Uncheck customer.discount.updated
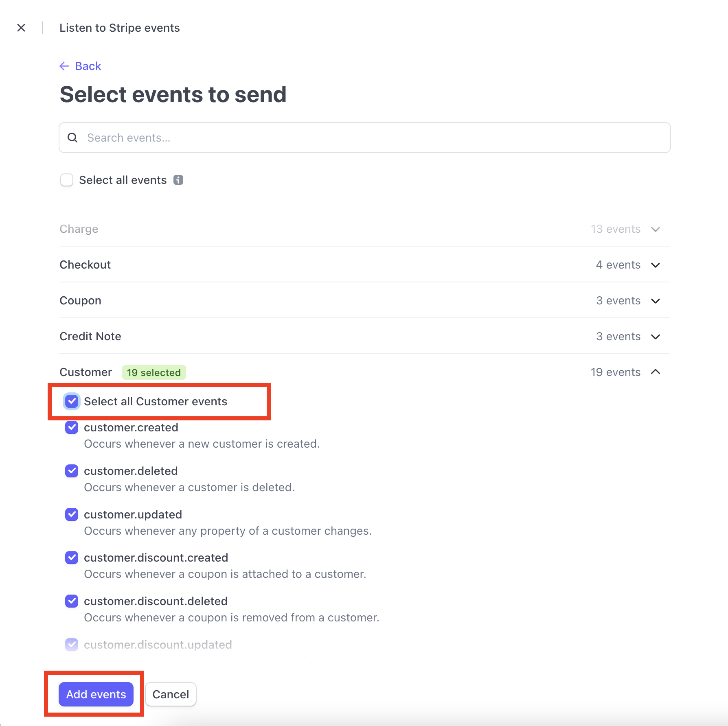Image resolution: width=728 pixels, height=726 pixels. click(x=71, y=645)
